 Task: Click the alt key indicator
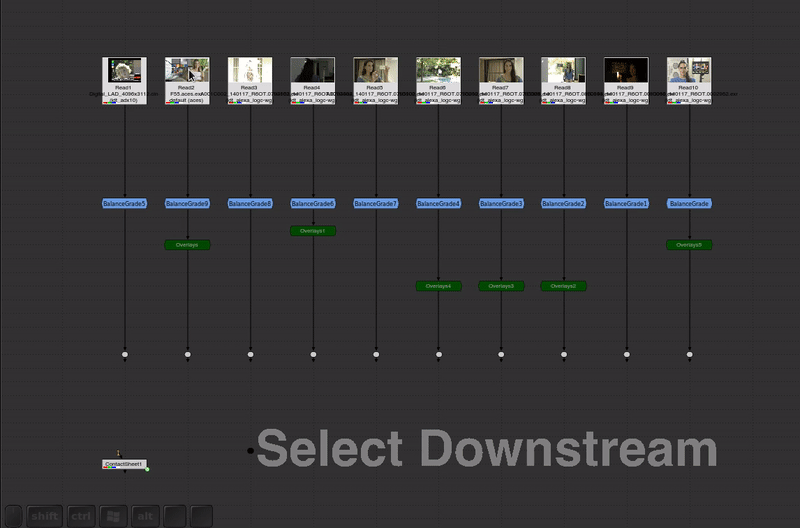pos(145,516)
